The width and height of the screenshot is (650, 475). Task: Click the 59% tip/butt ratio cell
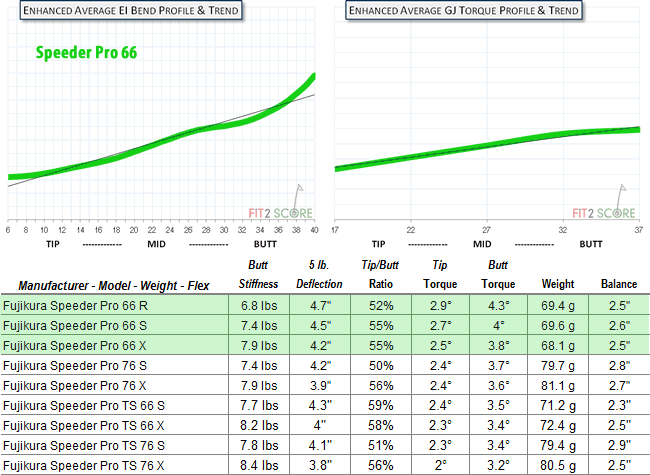pyautogui.click(x=381, y=405)
